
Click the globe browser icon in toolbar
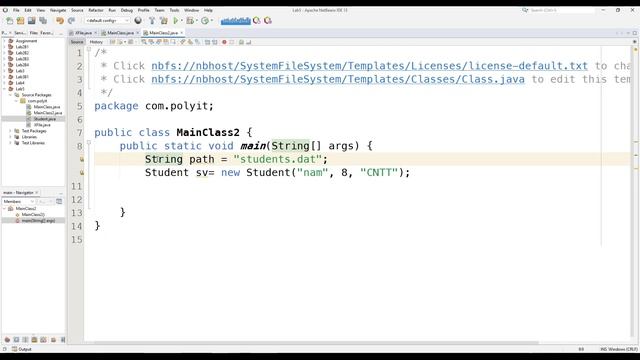[x=138, y=20]
